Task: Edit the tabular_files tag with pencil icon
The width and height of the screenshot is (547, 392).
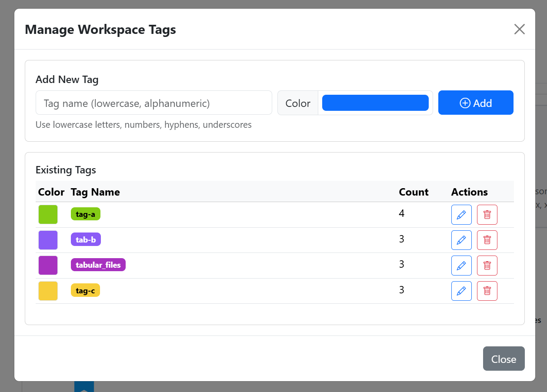Action: pyautogui.click(x=461, y=266)
